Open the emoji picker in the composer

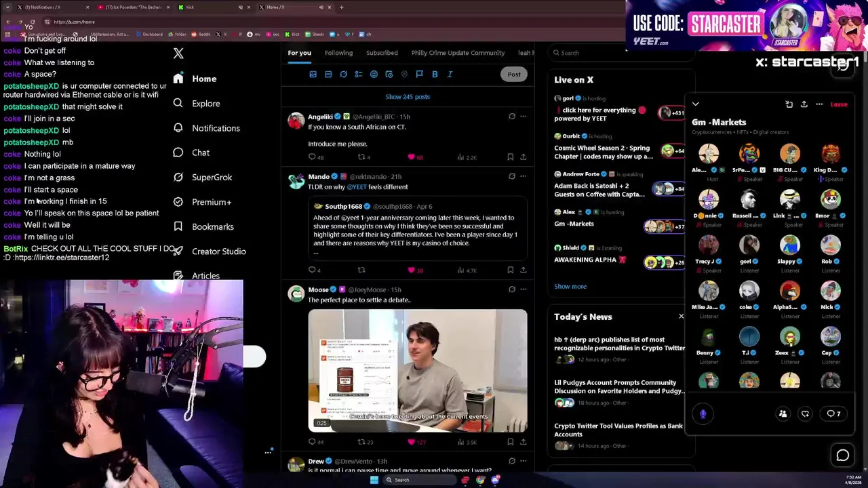(374, 75)
